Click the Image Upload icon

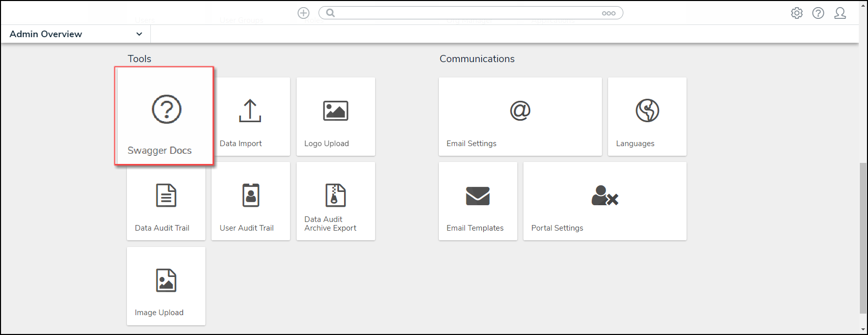coord(166,281)
